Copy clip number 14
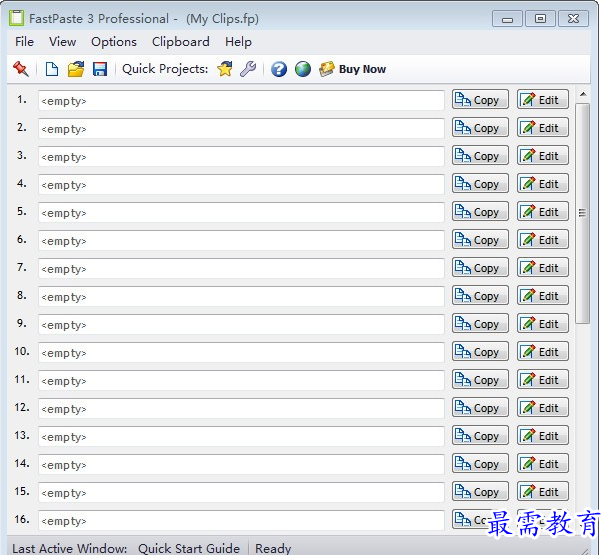The image size is (609, 555). pos(480,463)
